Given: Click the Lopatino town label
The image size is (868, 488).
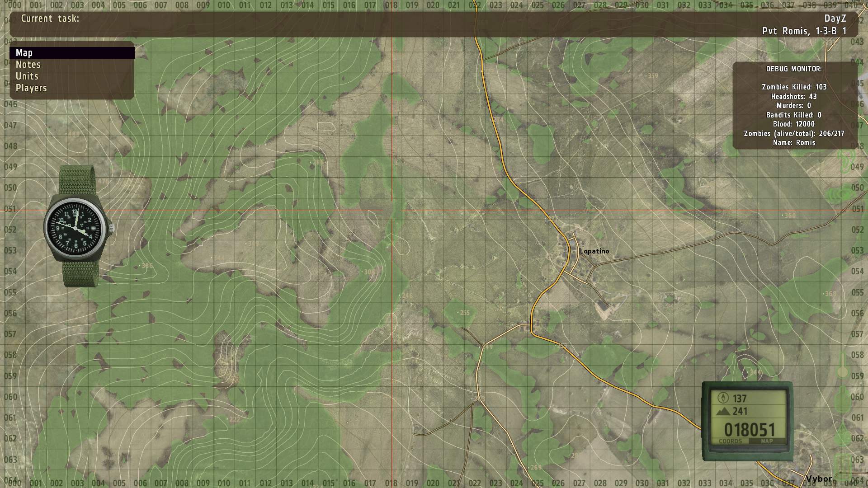Looking at the screenshot, I should (x=594, y=251).
